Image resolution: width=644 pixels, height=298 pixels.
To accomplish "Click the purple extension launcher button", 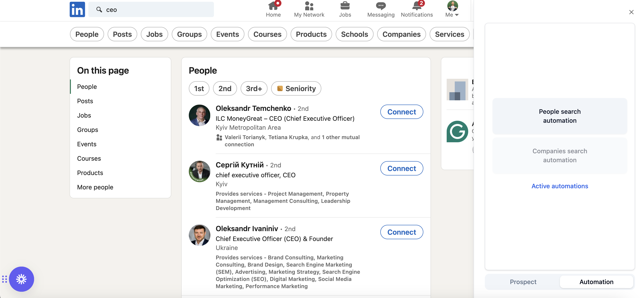I will click(22, 279).
